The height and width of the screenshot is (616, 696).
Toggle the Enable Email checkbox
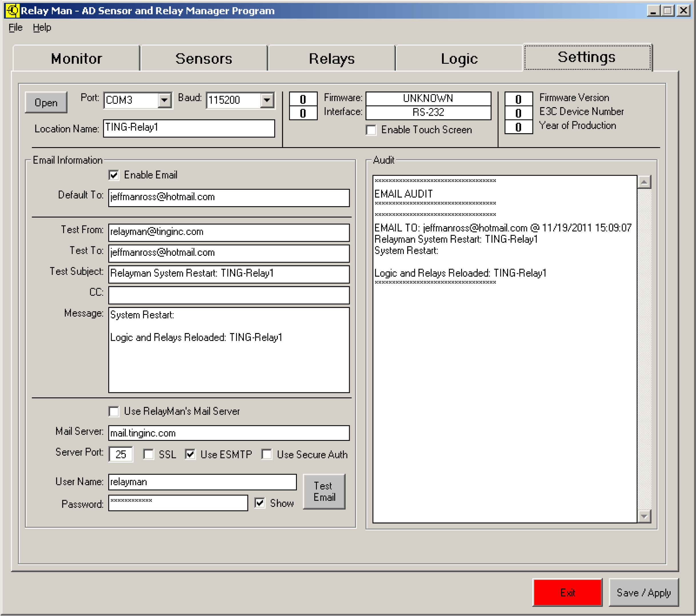(114, 175)
